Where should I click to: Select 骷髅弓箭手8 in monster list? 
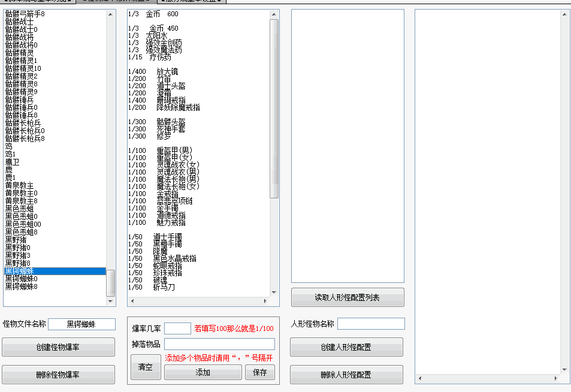[25, 14]
